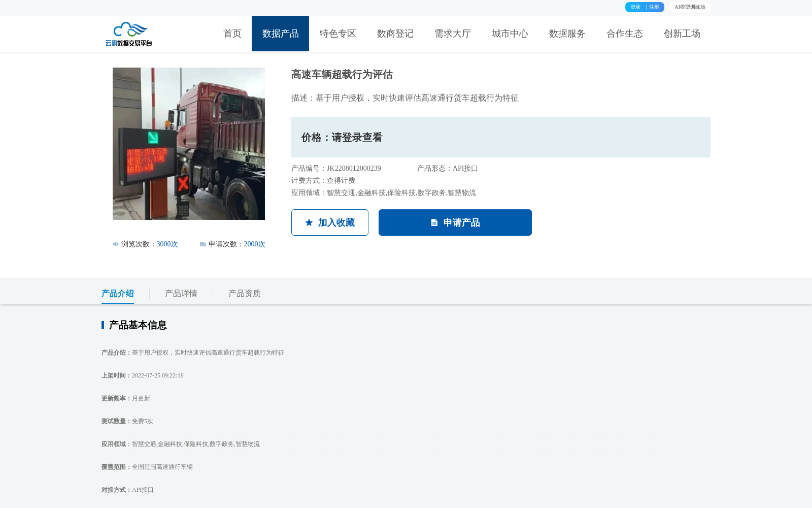Click the icon beside 申请次数
Viewport: 812px width, 508px height.
(203, 244)
